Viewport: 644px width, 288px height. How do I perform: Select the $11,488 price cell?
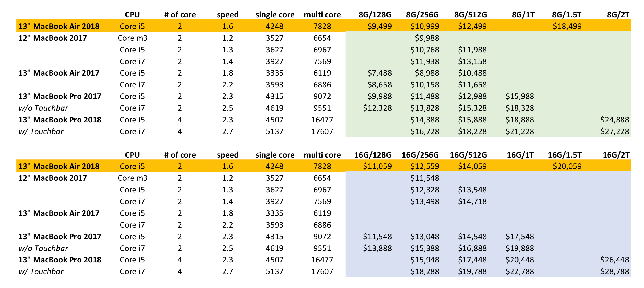(425, 96)
